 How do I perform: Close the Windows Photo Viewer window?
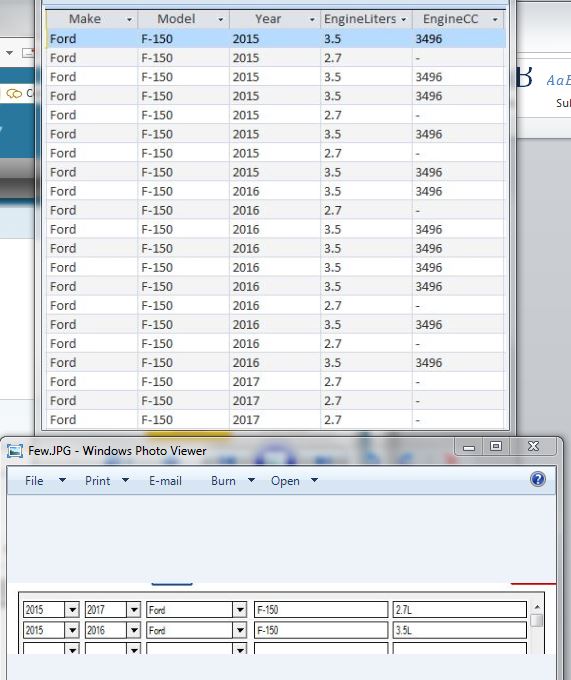pos(533,446)
